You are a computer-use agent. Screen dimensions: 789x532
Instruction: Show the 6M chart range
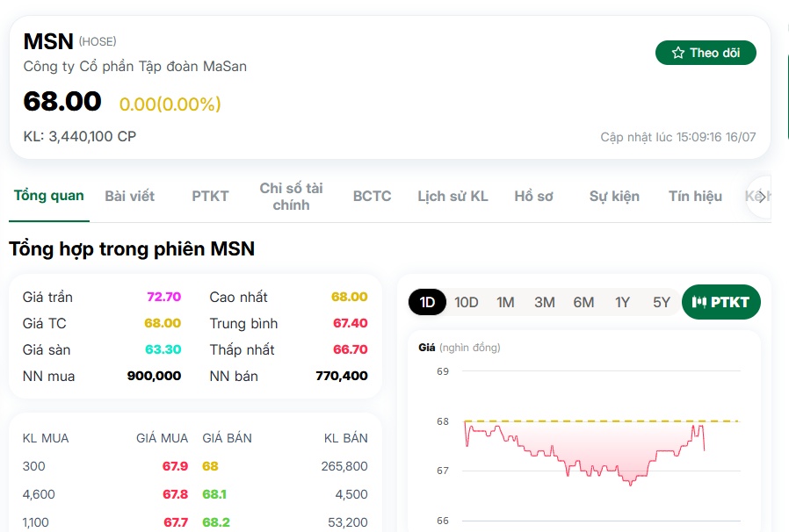(583, 302)
